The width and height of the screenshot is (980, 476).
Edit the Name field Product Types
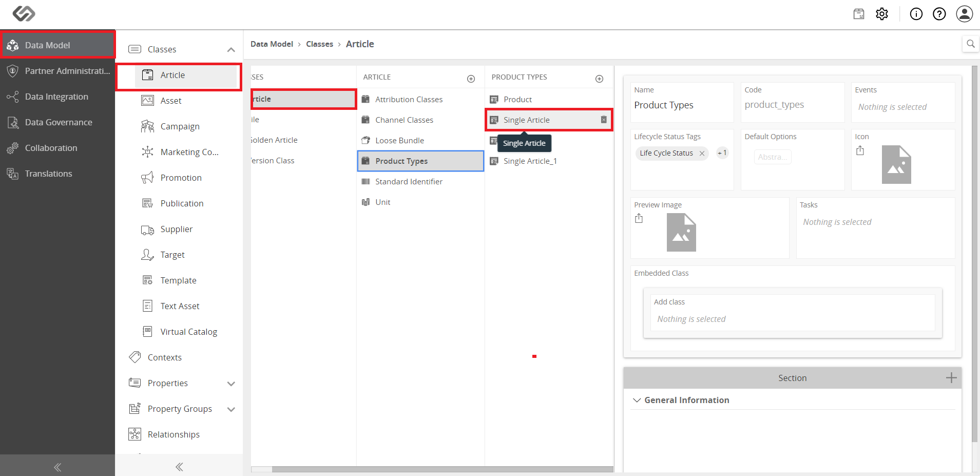click(x=682, y=105)
